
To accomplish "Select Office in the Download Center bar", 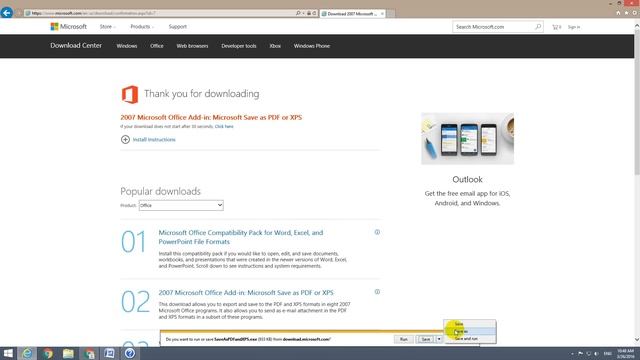I will (157, 46).
